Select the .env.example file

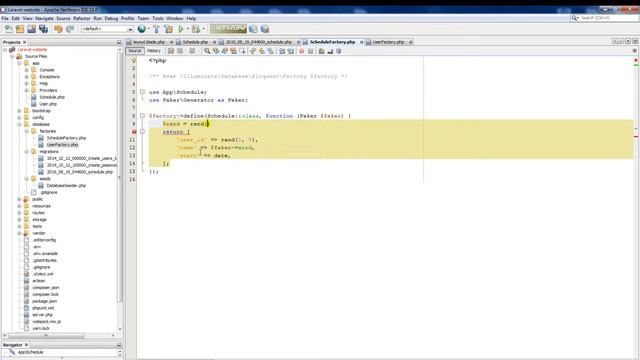pyautogui.click(x=45, y=253)
